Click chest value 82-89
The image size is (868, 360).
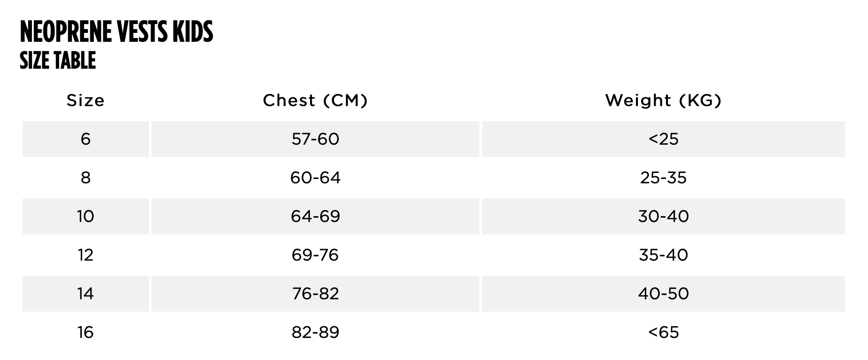click(315, 332)
